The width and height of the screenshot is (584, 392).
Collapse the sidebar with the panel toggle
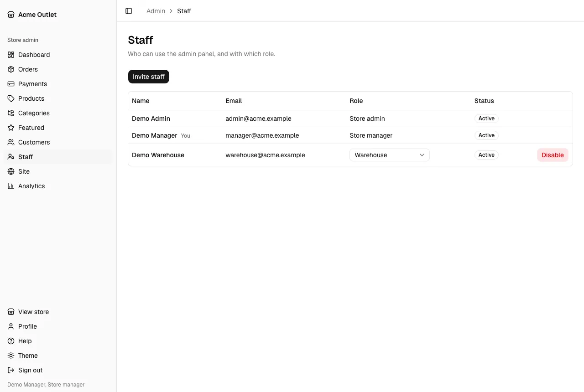[x=129, y=11]
